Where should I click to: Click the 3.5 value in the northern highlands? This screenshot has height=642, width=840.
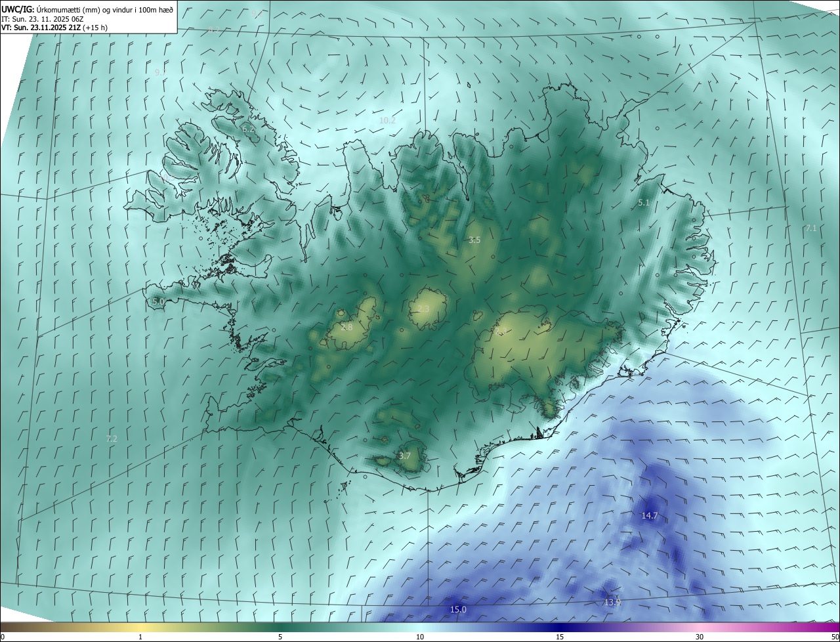(474, 240)
